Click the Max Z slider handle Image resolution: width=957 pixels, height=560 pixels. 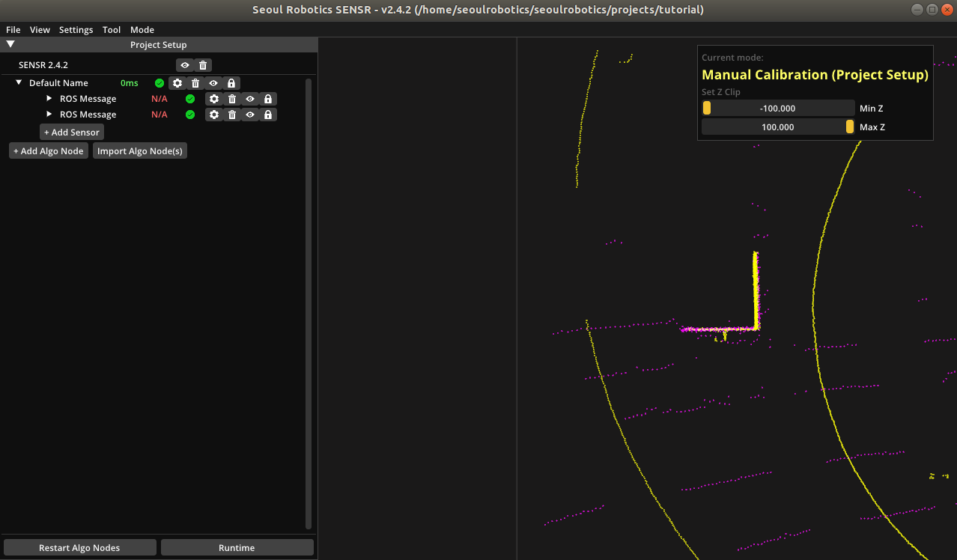tap(850, 127)
